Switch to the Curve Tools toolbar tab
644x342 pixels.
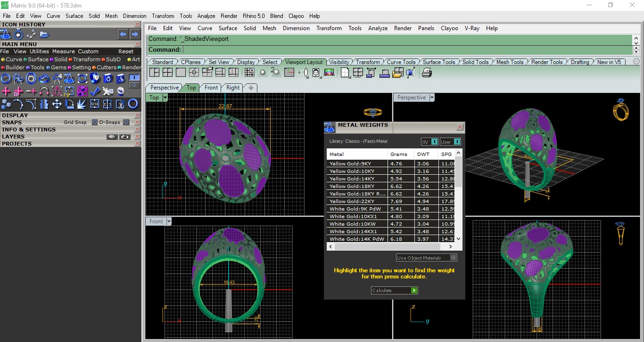point(401,62)
